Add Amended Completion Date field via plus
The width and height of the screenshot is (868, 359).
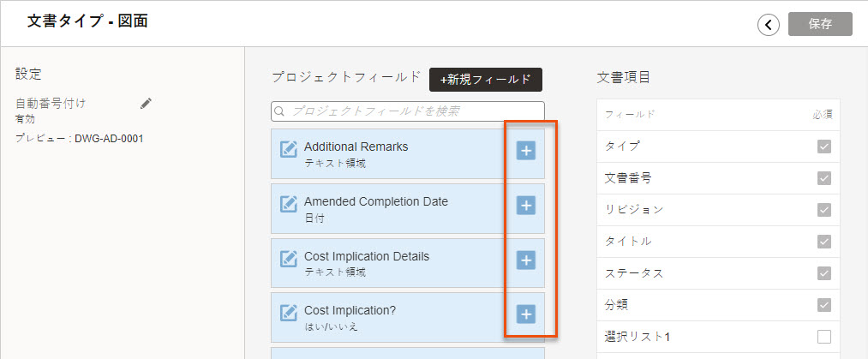(526, 205)
